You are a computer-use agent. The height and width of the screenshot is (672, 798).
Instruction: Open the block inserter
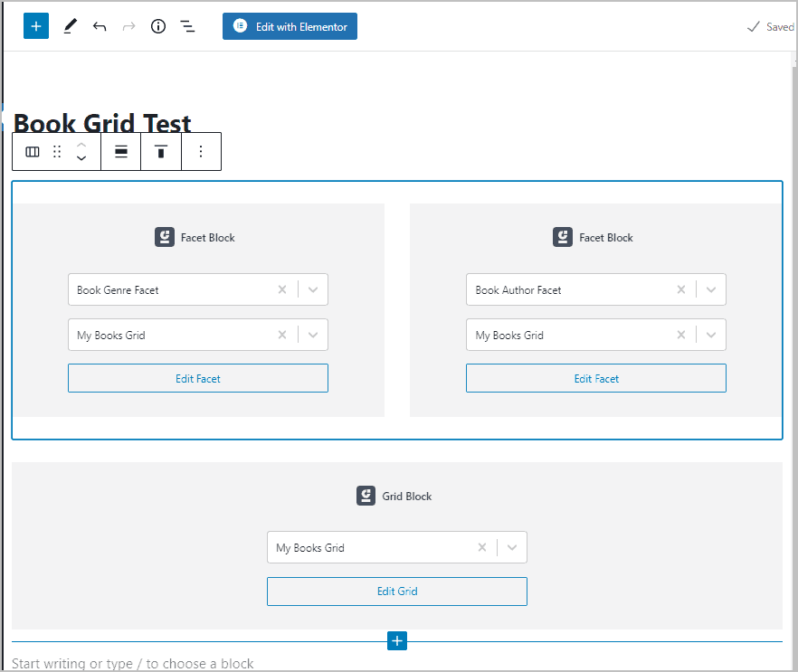(35, 25)
